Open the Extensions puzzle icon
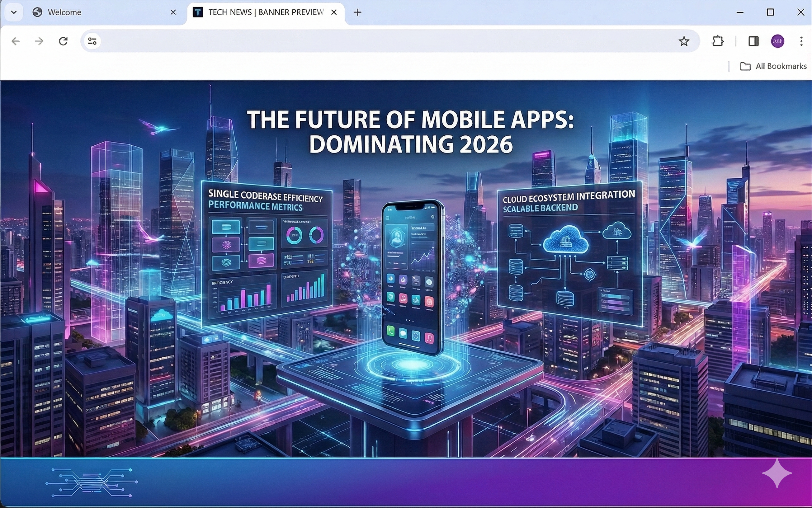The width and height of the screenshot is (812, 508). coord(718,41)
